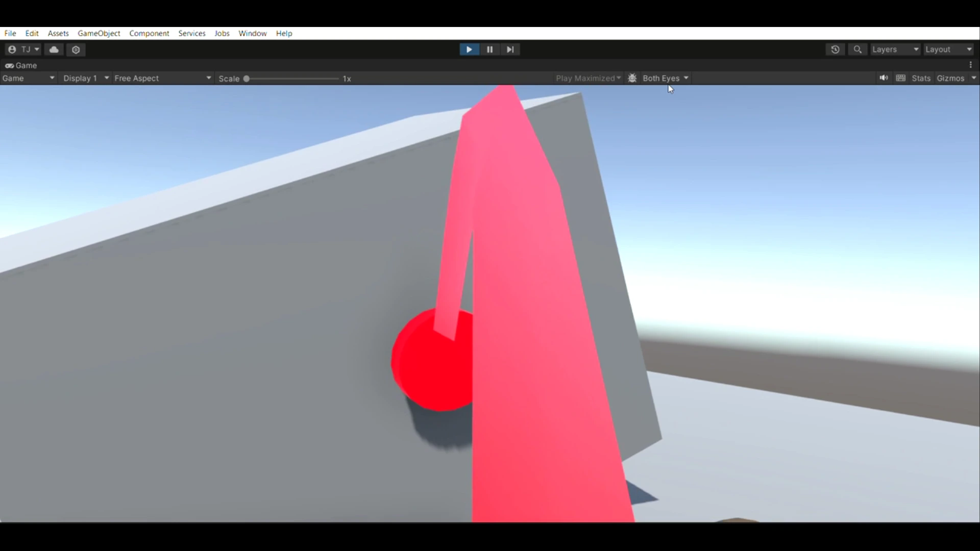Viewport: 980px width, 551px height.
Task: Toggle the Play button
Action: (469, 49)
